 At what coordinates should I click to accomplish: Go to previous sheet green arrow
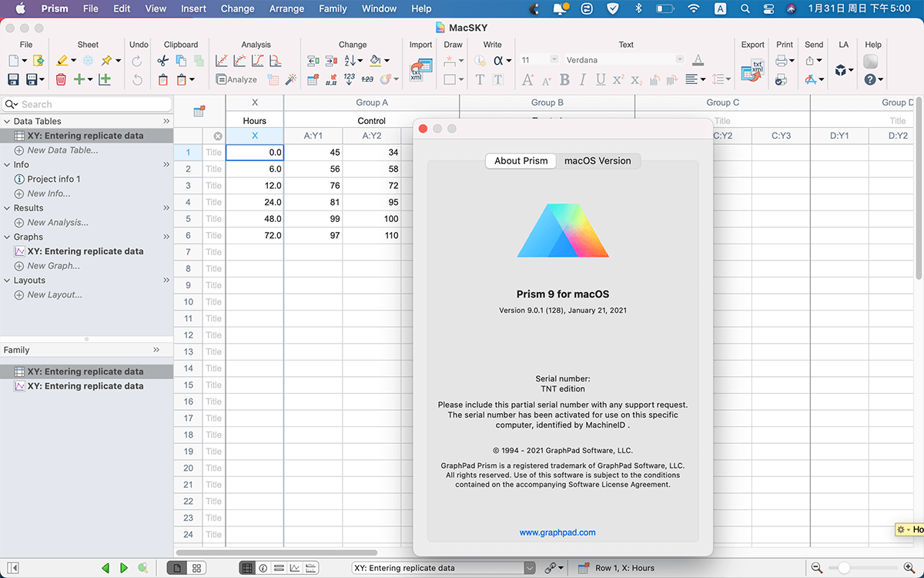tap(105, 568)
